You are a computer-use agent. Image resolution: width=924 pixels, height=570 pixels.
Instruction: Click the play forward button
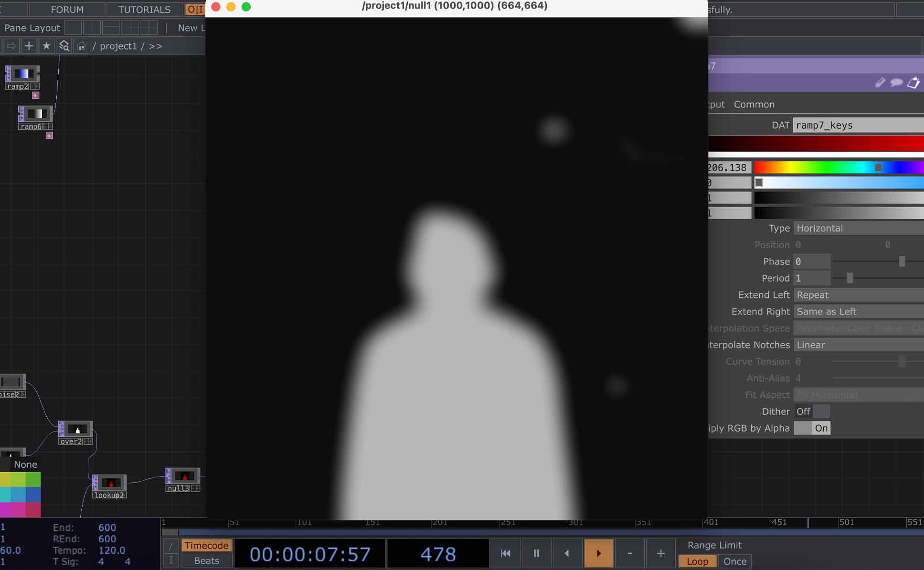(598, 553)
